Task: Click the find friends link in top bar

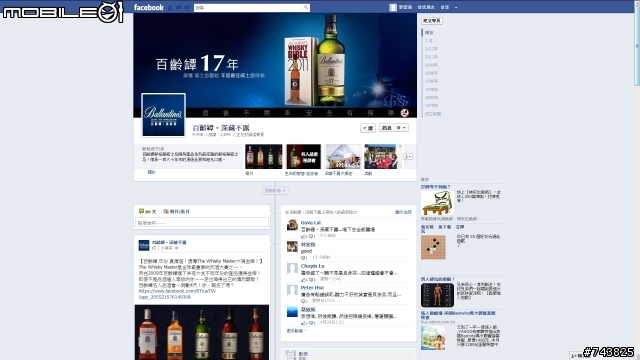Action: [426, 7]
